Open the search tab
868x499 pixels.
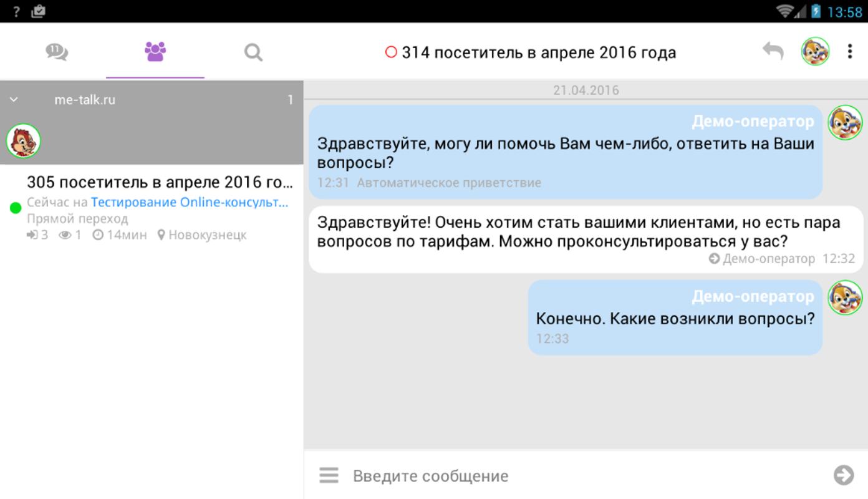[253, 52]
